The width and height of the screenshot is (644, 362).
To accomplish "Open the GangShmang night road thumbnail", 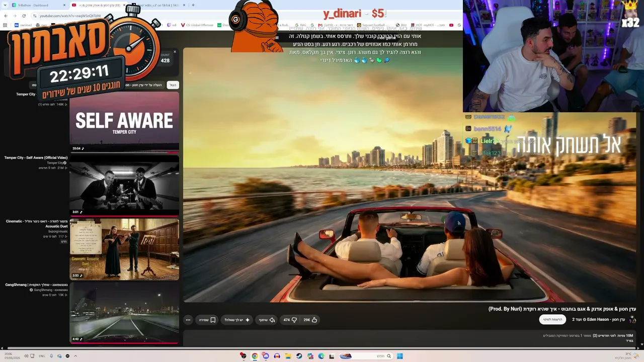I will tap(124, 312).
